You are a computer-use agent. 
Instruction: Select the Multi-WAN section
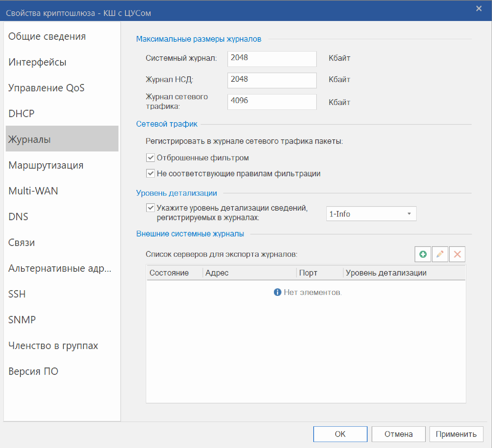(x=33, y=191)
